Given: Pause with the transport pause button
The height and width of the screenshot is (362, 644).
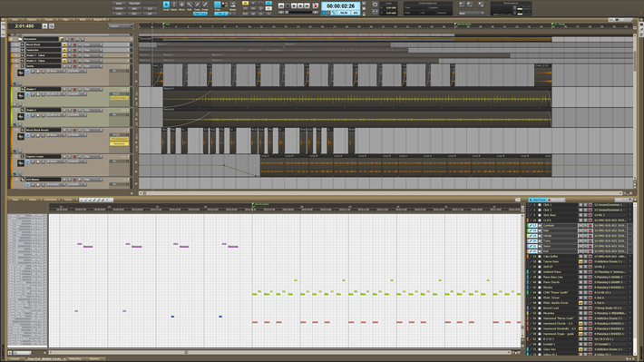Looking at the screenshot, I should tap(300, 5).
